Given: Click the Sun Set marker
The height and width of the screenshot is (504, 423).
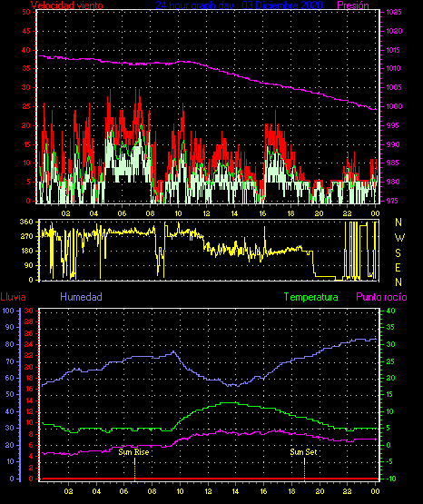Looking at the screenshot, I should click(x=303, y=452).
